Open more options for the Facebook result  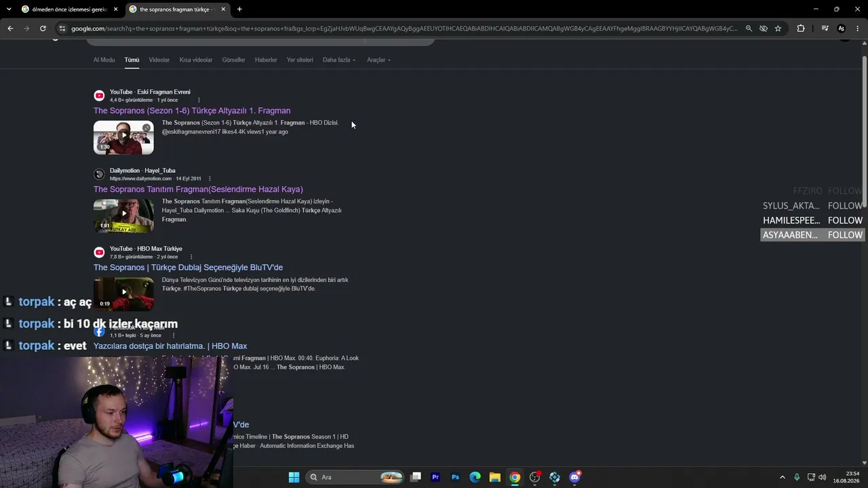174,335
